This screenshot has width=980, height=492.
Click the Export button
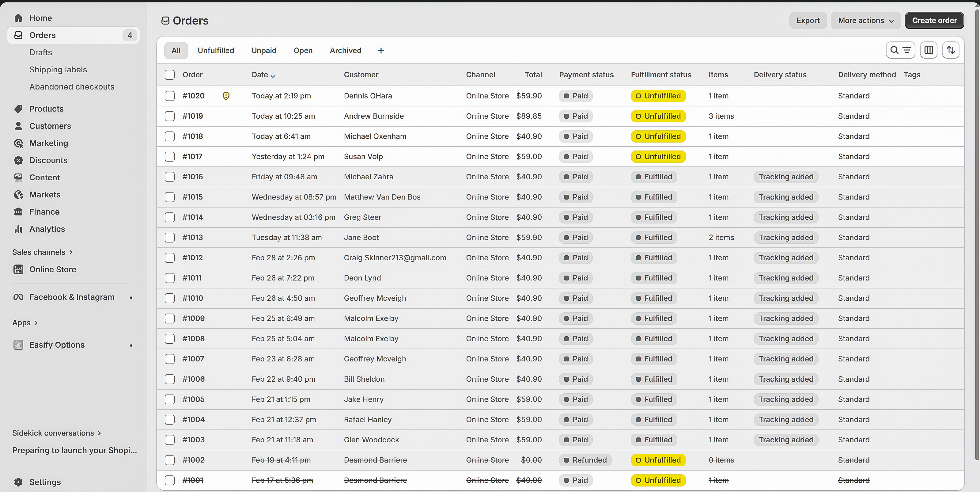point(808,21)
